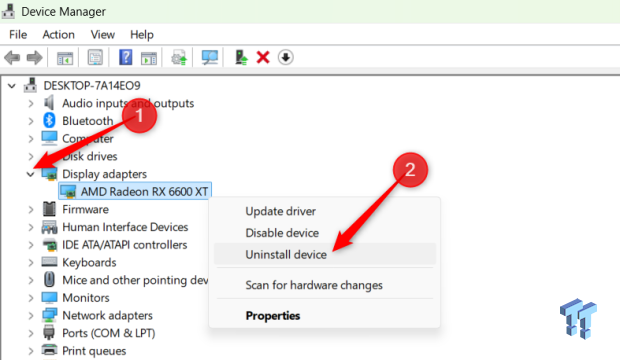Expand the Computer category chevron
Screen dimensions: 620x360
point(31,139)
